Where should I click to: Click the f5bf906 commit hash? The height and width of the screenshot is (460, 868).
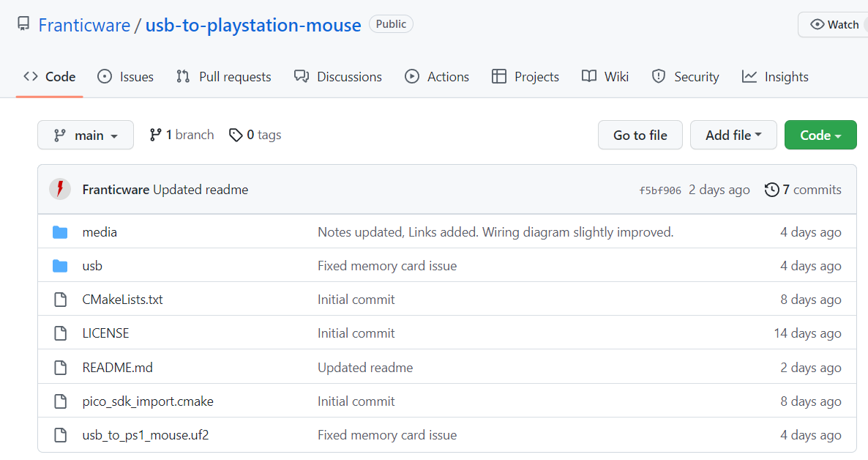[659, 190]
